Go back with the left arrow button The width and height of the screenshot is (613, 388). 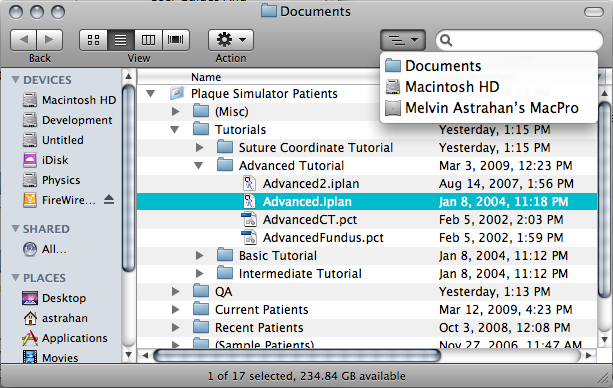pyautogui.click(x=23, y=40)
